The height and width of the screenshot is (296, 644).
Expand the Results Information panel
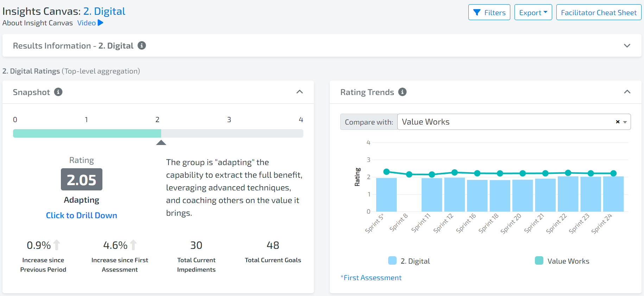[x=627, y=45]
